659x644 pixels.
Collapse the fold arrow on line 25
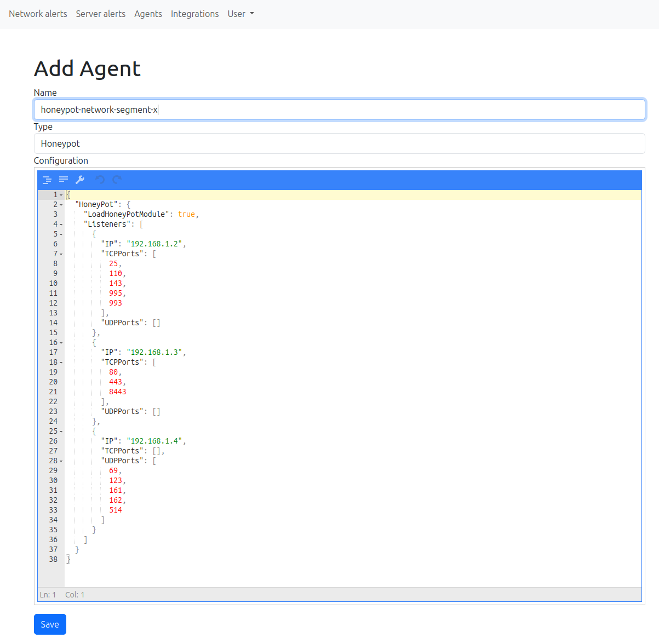(x=61, y=432)
